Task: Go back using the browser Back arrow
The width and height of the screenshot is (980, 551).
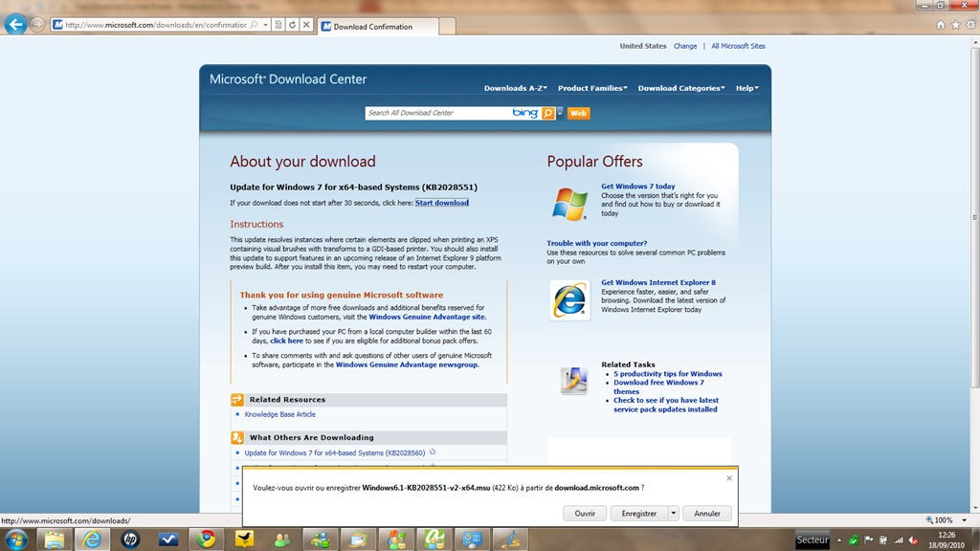Action: click(15, 24)
